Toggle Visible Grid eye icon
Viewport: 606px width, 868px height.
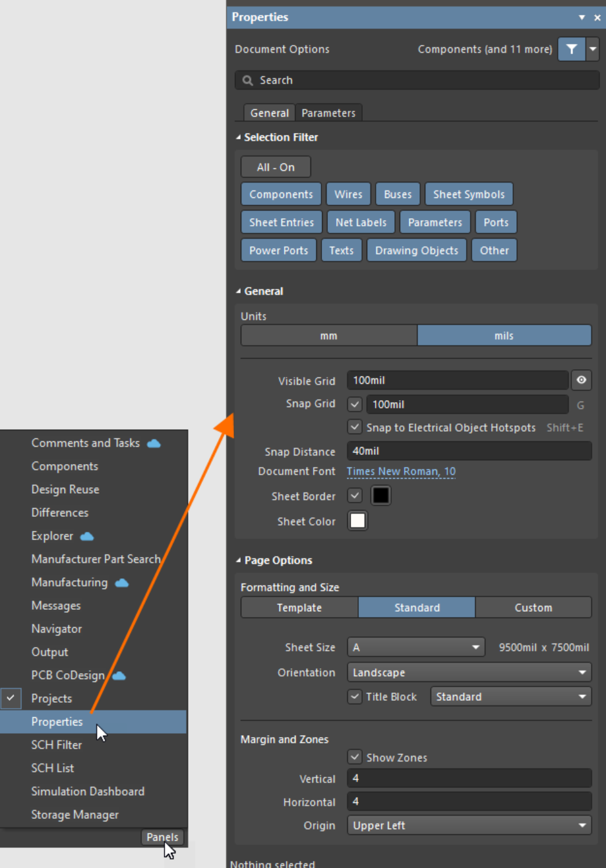pos(581,380)
